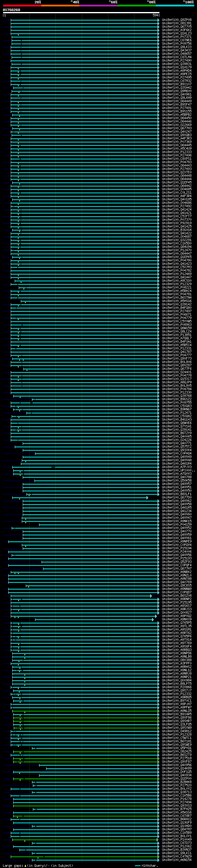This screenshot has height=868, width=197.
Task: Open hit UniRef100_P07371
Action: tap(177, 37)
